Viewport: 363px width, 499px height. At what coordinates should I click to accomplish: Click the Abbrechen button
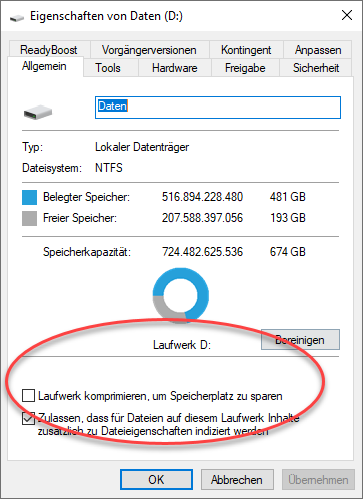(237, 480)
